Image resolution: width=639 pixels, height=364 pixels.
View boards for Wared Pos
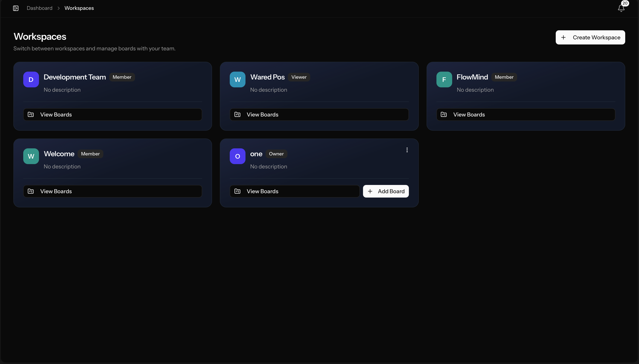click(319, 115)
